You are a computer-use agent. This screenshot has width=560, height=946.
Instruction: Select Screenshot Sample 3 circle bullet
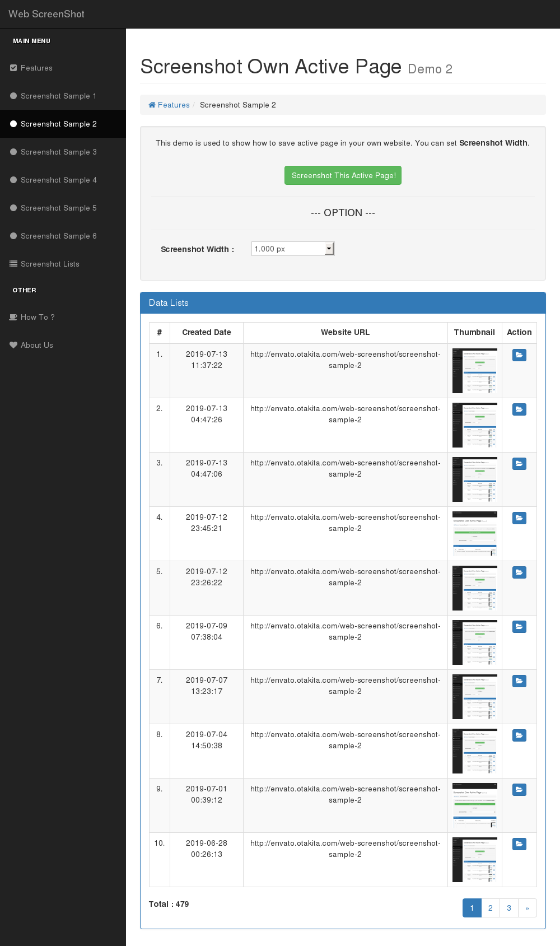13,152
